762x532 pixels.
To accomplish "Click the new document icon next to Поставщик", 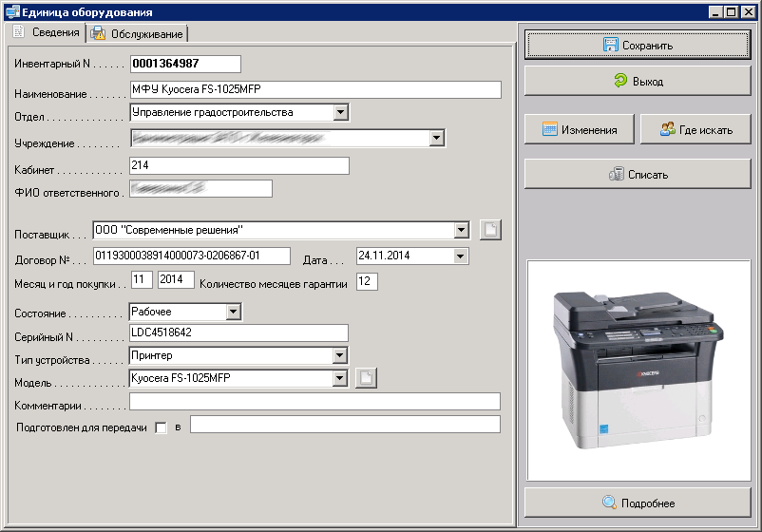I will coord(490,230).
